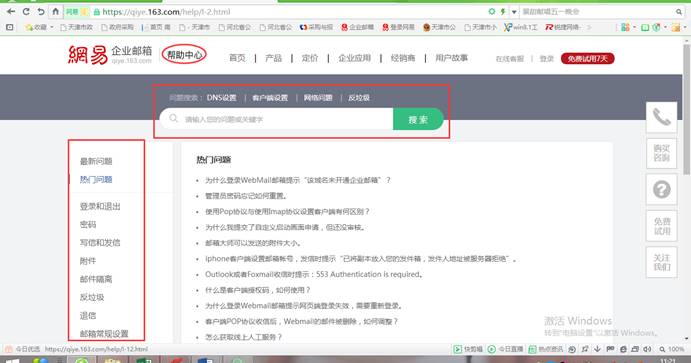Click the 免费试用 floating side button

point(661,226)
